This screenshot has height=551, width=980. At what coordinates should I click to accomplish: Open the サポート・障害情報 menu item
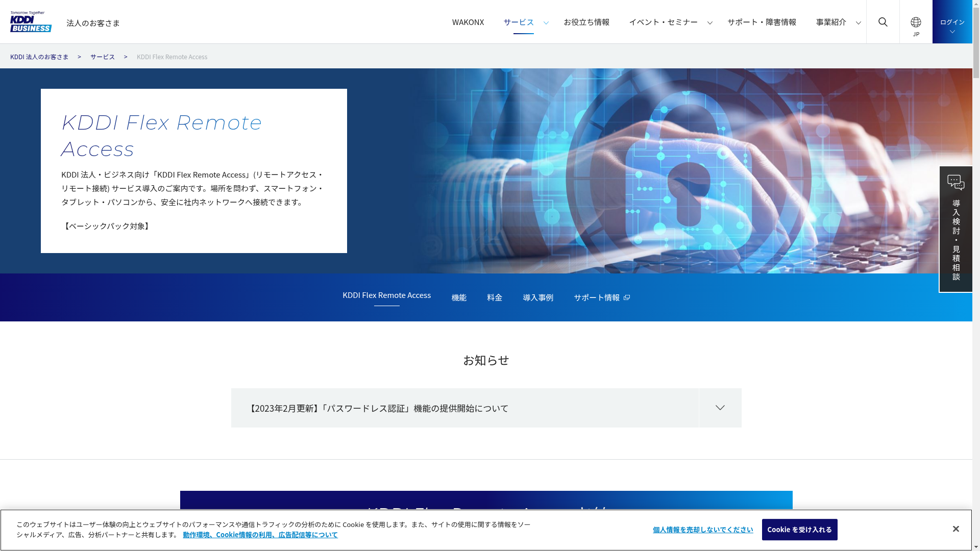(762, 21)
